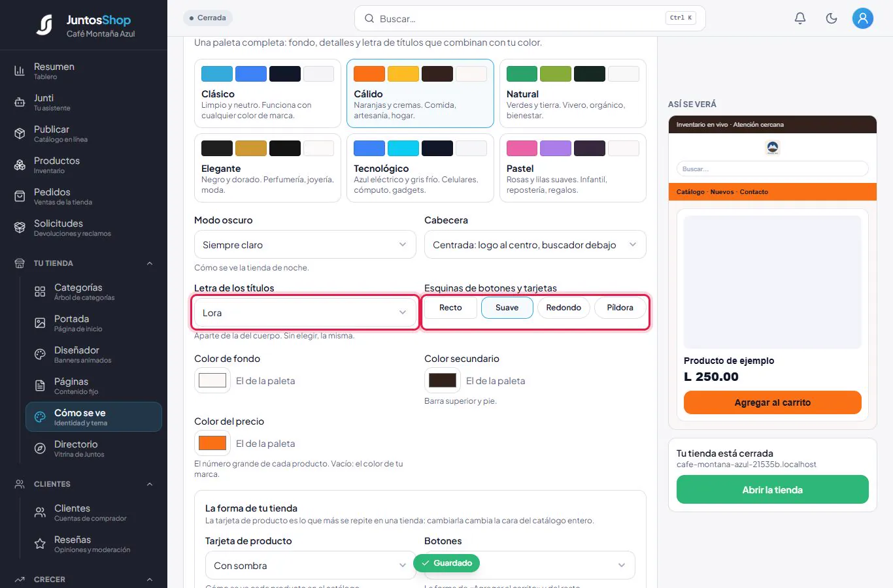The height and width of the screenshot is (588, 893).
Task: Open the Letra de los títulos dropdown
Action: (305, 313)
